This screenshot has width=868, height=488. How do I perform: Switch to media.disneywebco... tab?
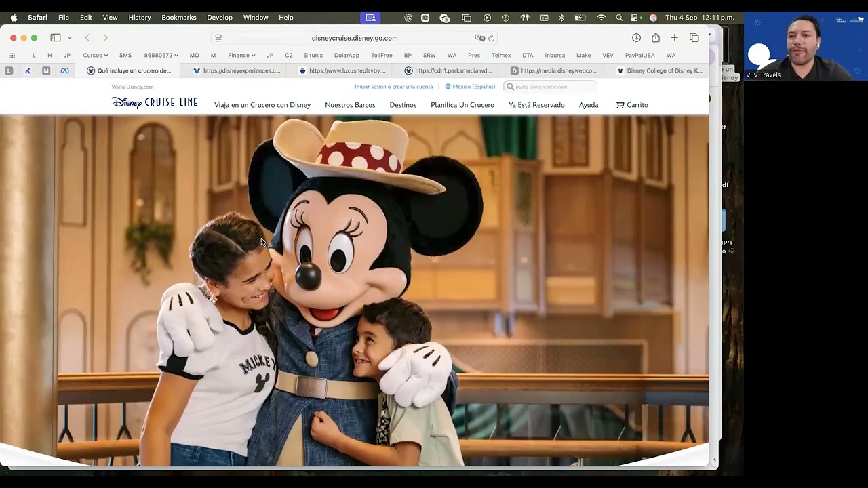553,70
